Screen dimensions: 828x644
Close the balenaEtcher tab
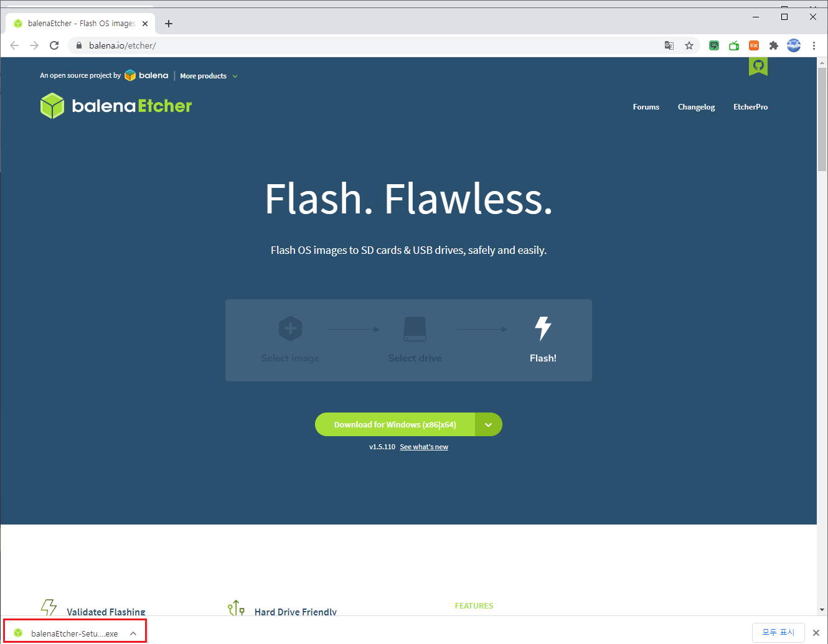coord(145,24)
